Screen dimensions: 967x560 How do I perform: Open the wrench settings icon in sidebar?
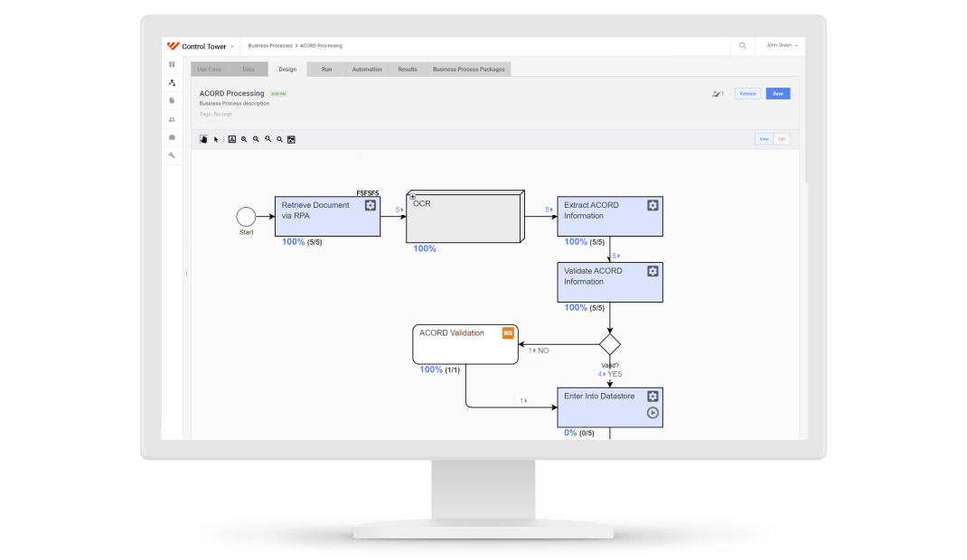[172, 155]
